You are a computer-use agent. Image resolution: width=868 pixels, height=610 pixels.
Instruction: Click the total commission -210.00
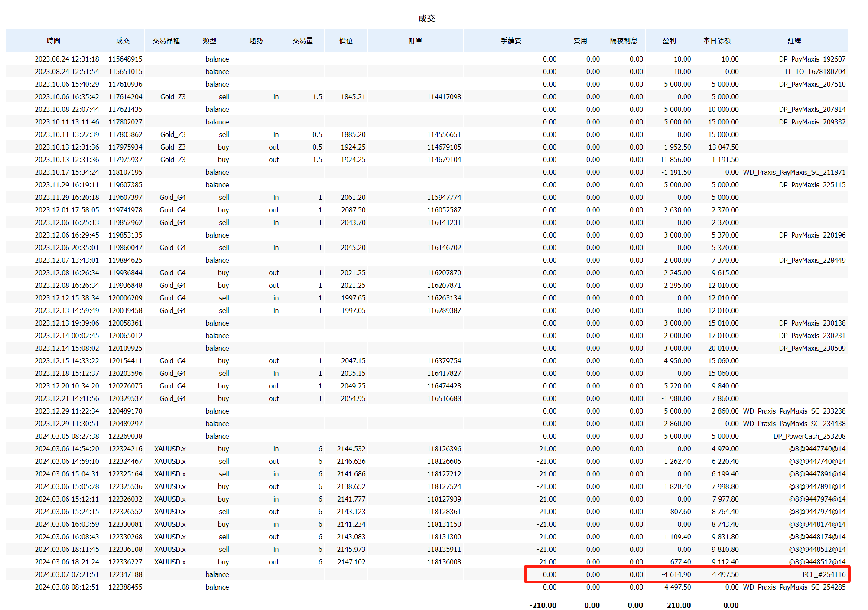543,605
